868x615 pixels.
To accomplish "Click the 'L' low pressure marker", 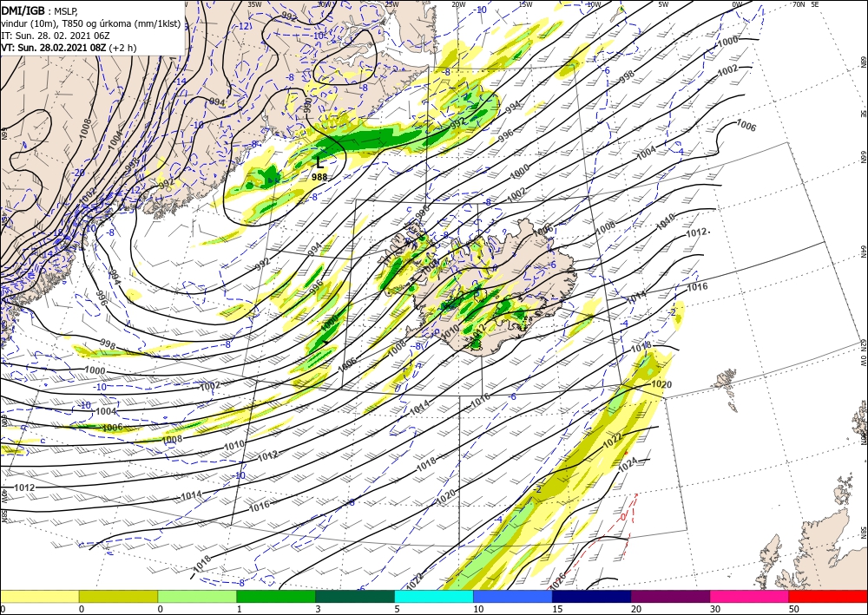I will point(320,164).
